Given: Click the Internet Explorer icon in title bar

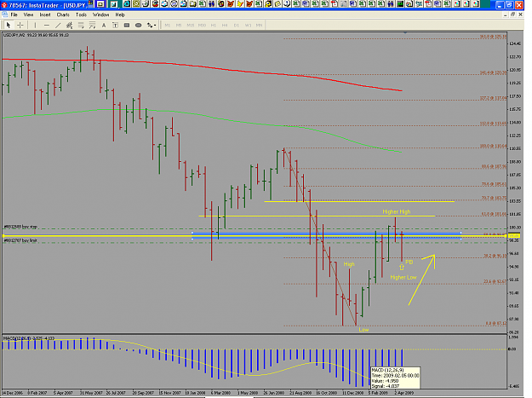Looking at the screenshot, I should pyautogui.click(x=127, y=4).
